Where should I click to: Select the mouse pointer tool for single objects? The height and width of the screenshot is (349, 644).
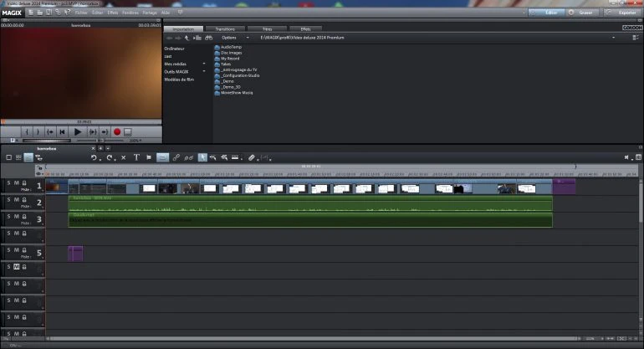(202, 157)
